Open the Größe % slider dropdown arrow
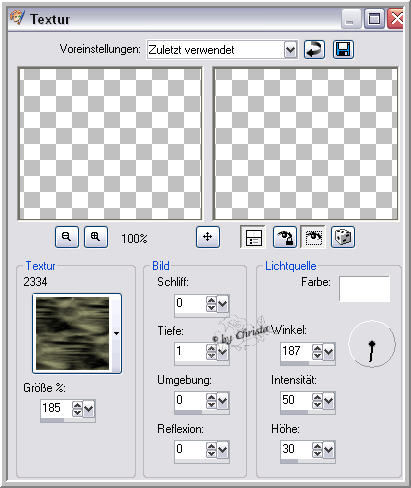This screenshot has width=411, height=488. 89,408
